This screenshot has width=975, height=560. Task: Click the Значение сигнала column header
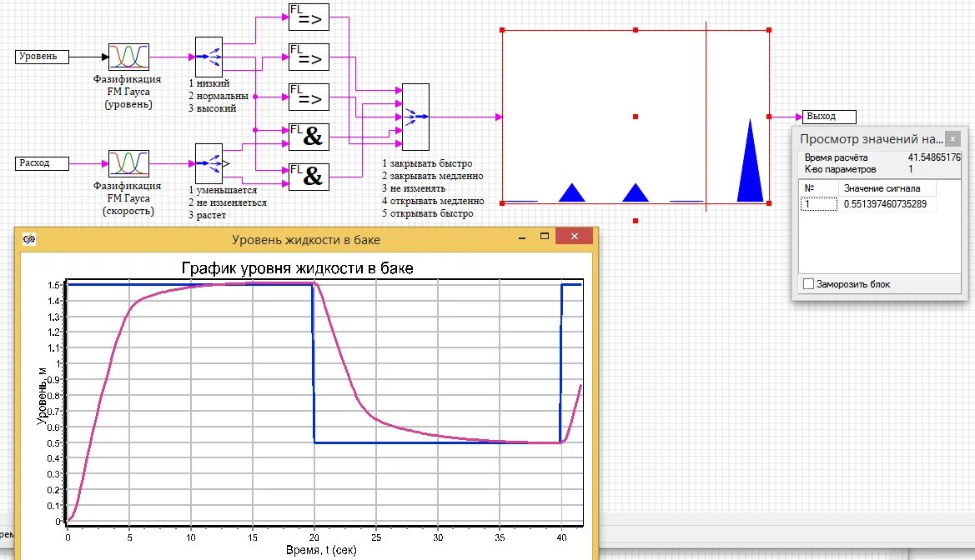click(x=887, y=188)
